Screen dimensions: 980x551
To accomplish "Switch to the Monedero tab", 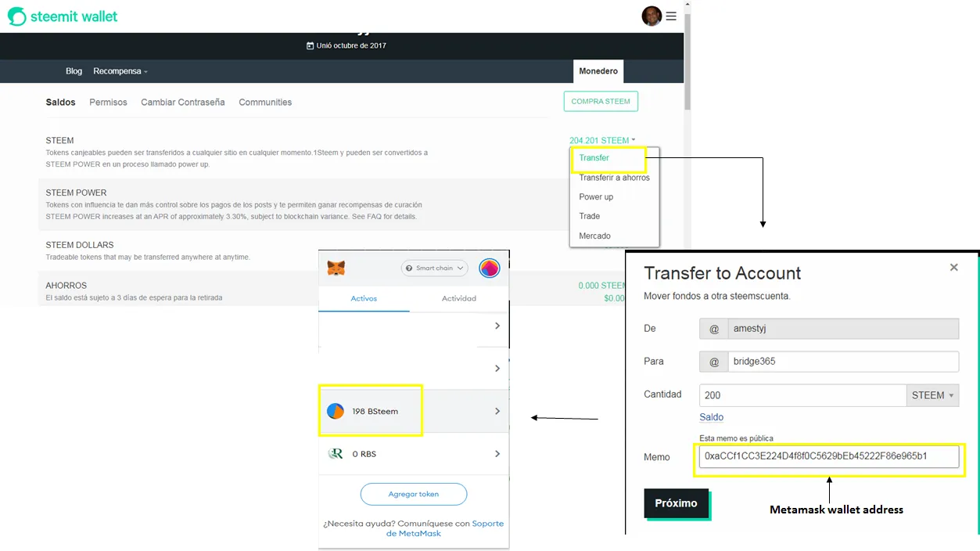I will (x=598, y=71).
